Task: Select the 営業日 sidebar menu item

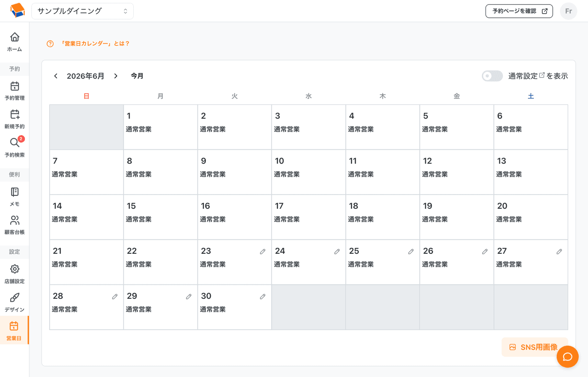Action: click(14, 330)
